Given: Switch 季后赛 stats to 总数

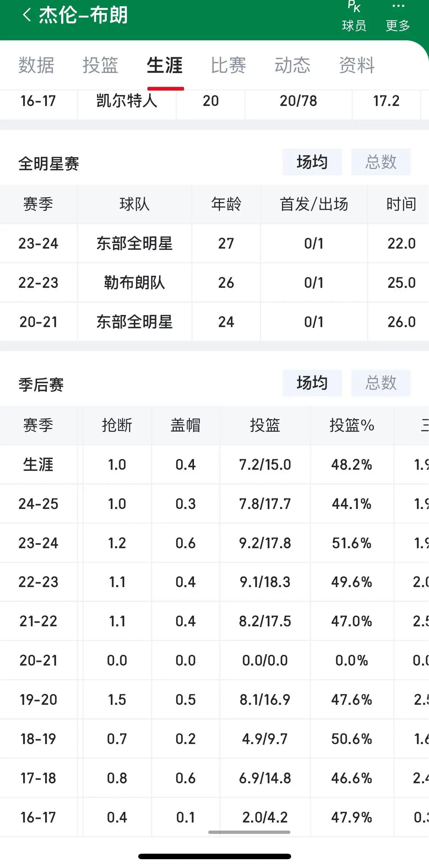Looking at the screenshot, I should (381, 383).
